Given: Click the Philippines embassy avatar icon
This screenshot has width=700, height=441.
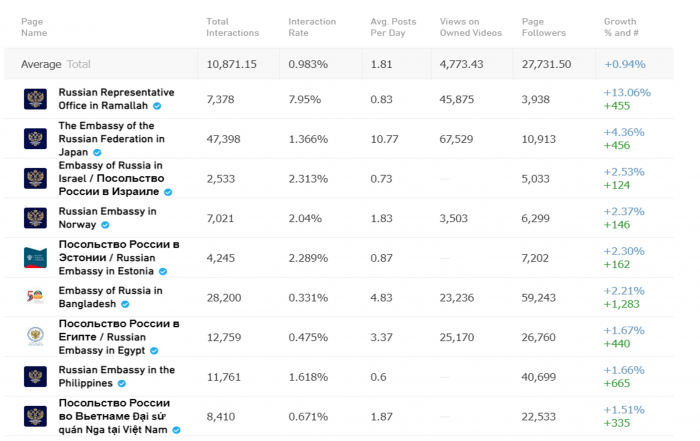Looking at the screenshot, I should click(x=35, y=377).
